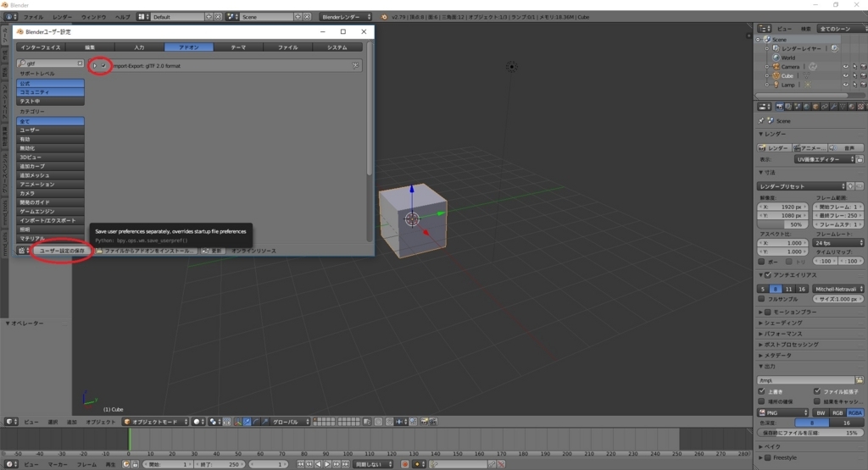This screenshot has height=470, width=868.
Task: Click ファイルからアドオンをインストール button
Action: (x=145, y=251)
